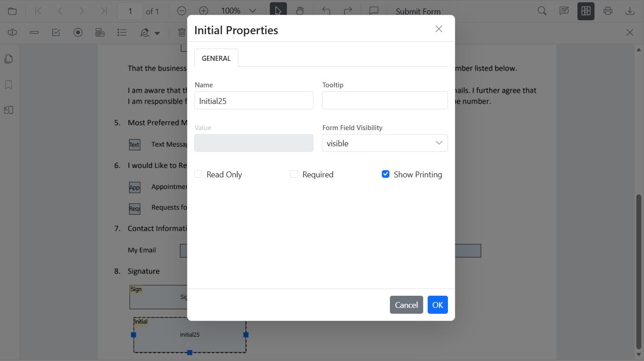Check the Read Only option

[198, 174]
